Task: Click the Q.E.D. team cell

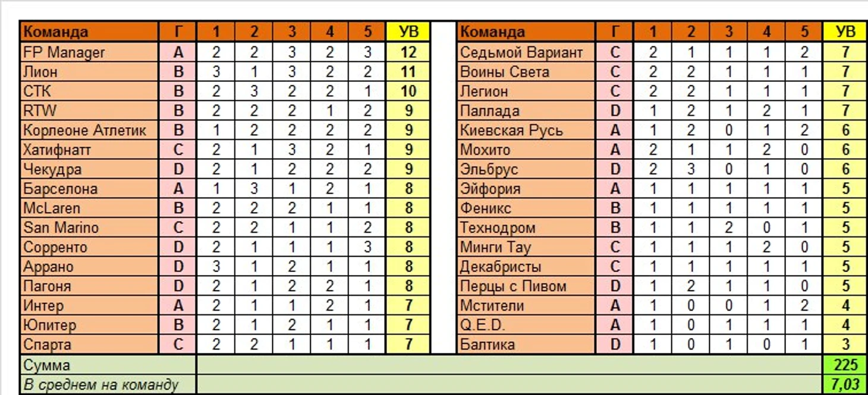Action: point(526,325)
